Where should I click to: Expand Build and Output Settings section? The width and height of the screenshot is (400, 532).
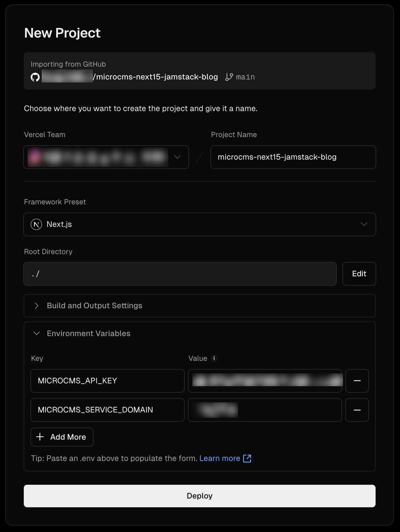coord(95,306)
